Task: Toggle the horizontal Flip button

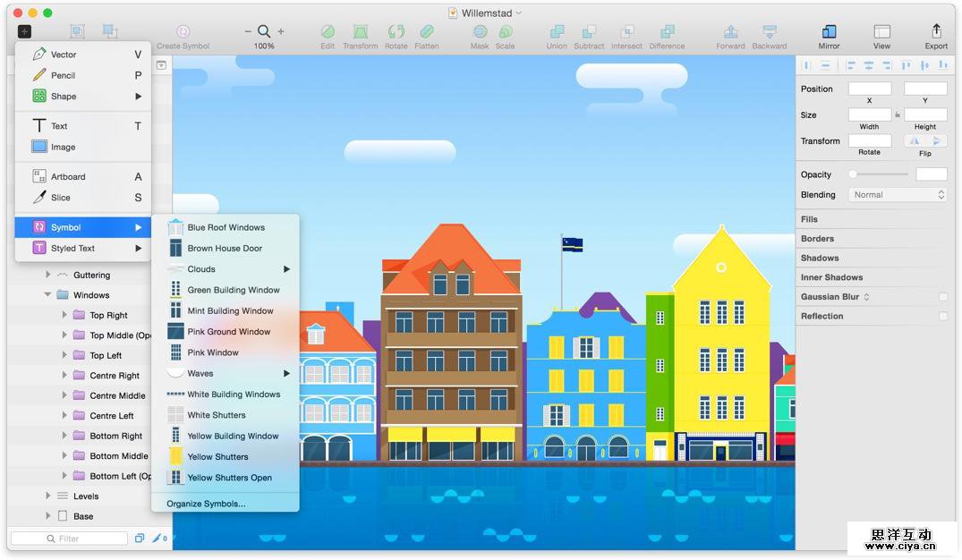Action: (914, 140)
